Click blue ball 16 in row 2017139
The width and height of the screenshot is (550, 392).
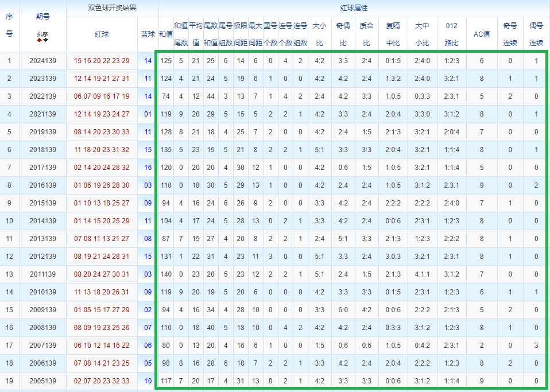(x=148, y=168)
